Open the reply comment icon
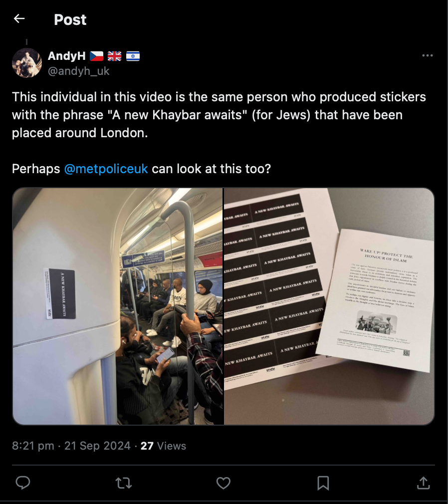This screenshot has height=504, width=448. click(x=23, y=483)
